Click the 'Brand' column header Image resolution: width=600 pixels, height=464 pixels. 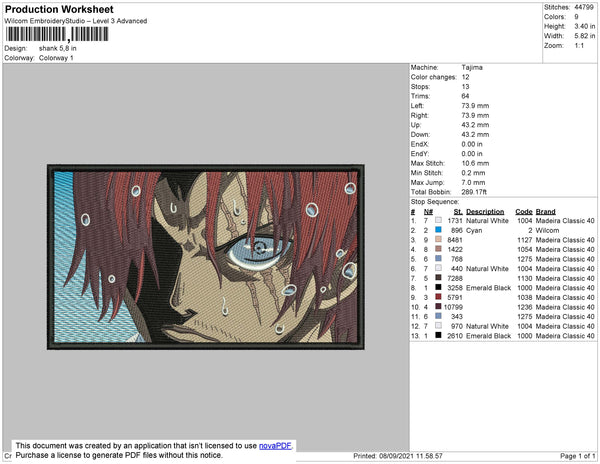tap(546, 212)
